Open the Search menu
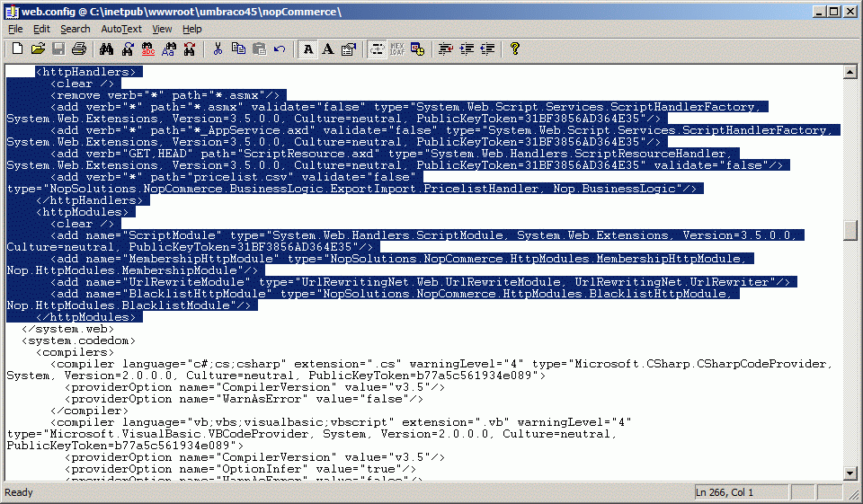 coord(76,29)
